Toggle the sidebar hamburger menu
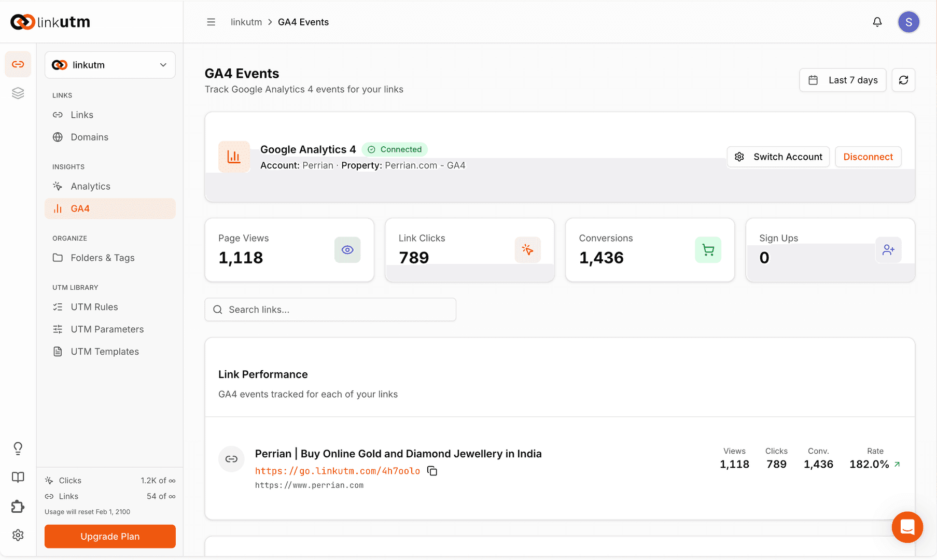This screenshot has height=560, width=937. click(x=211, y=22)
